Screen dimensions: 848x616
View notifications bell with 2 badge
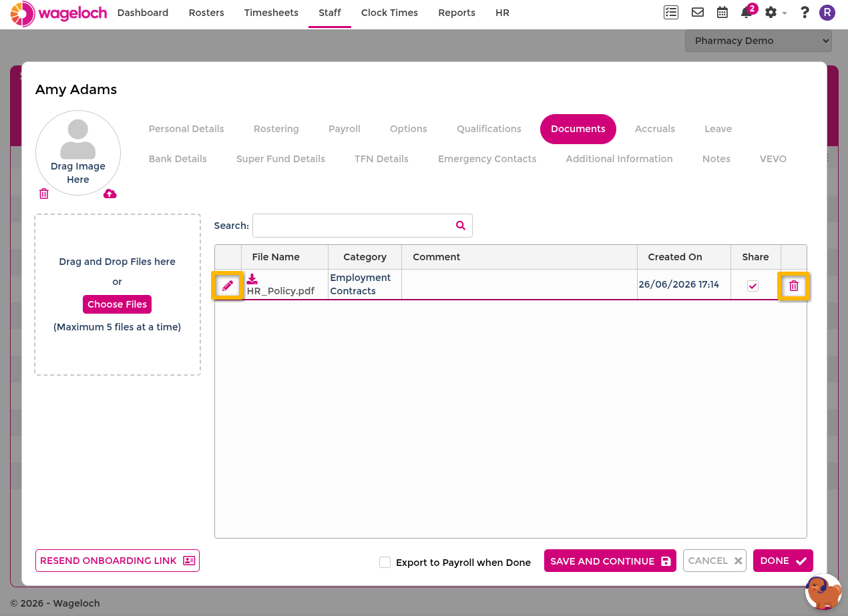pyautogui.click(x=749, y=11)
